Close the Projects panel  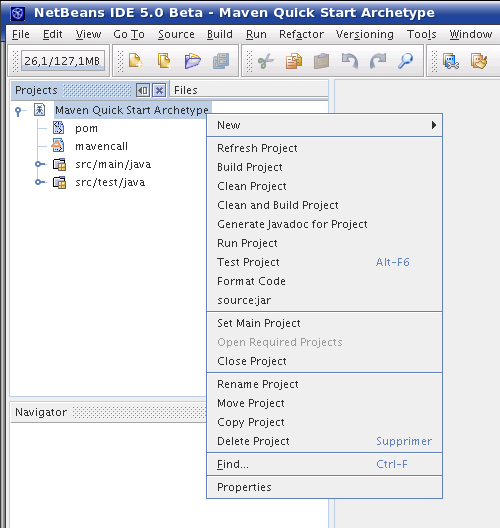(159, 90)
